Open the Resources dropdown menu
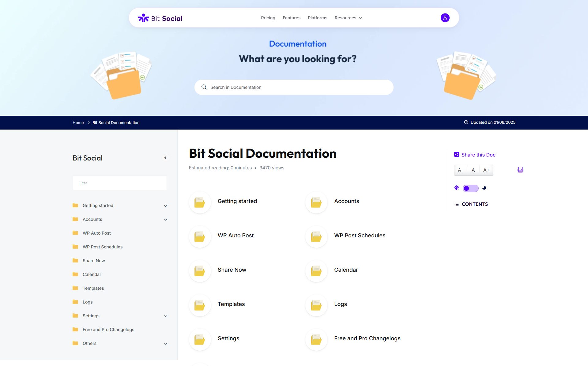 pos(348,18)
